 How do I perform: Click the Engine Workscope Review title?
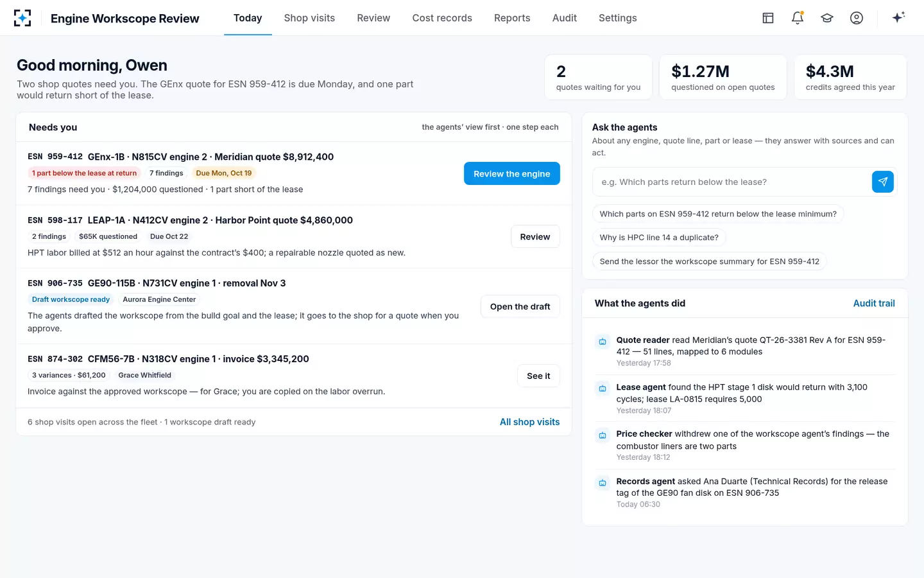[x=125, y=19]
